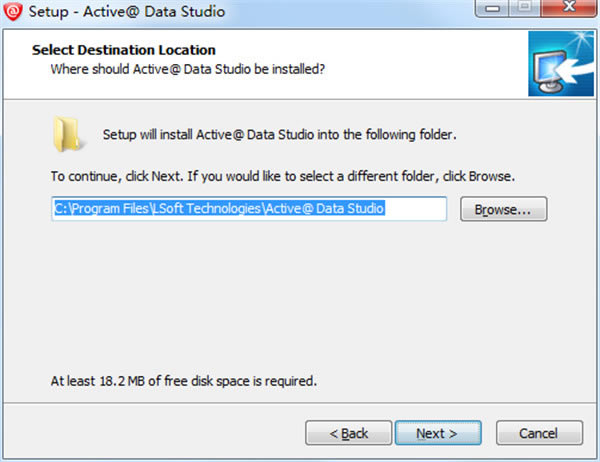600x462 pixels.
Task: Click the empty title bar area right of the title
Action: pos(350,13)
